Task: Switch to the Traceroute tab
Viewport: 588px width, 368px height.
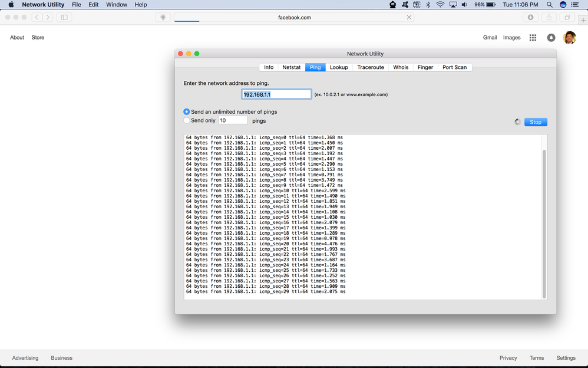Action: pos(371,67)
